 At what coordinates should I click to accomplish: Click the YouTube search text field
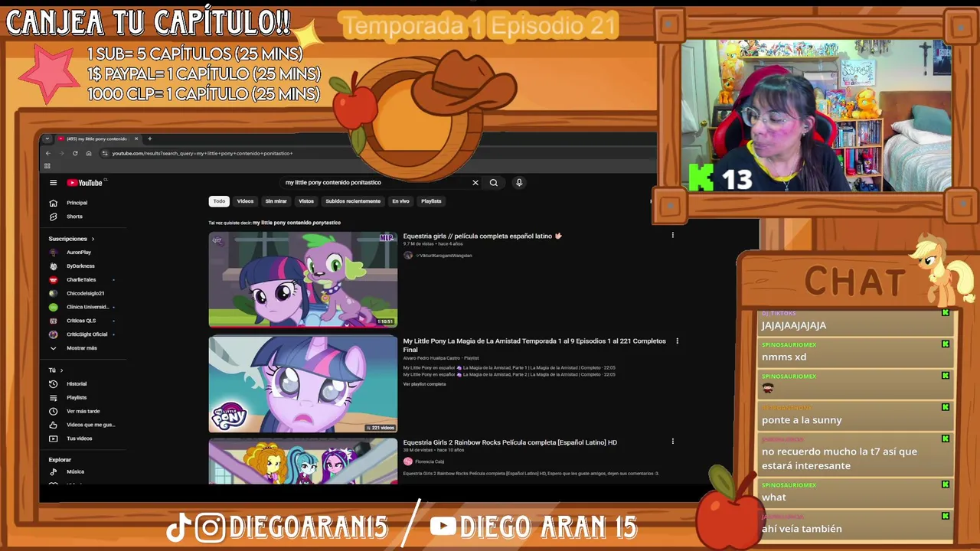point(375,183)
